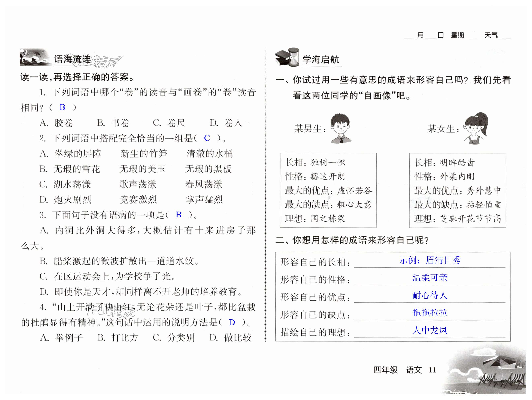
Task: Click the 温柔可亲 answer field
Action: tap(430, 278)
